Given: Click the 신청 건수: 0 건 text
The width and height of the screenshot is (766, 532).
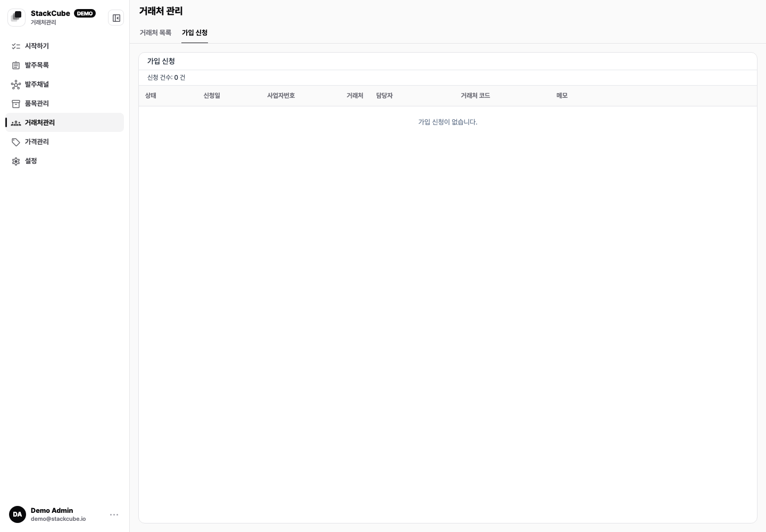Looking at the screenshot, I should 166,78.
